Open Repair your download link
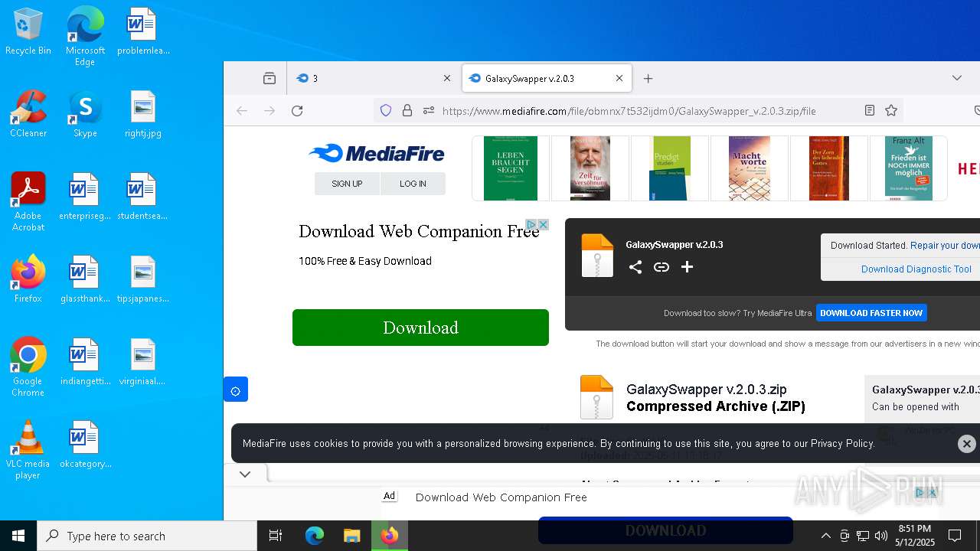The width and height of the screenshot is (980, 551). point(945,246)
